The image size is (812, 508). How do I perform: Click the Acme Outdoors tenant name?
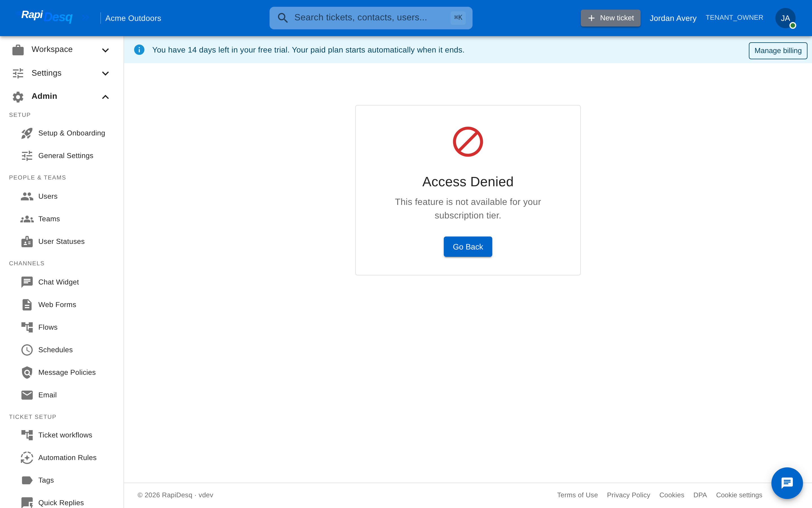133,18
